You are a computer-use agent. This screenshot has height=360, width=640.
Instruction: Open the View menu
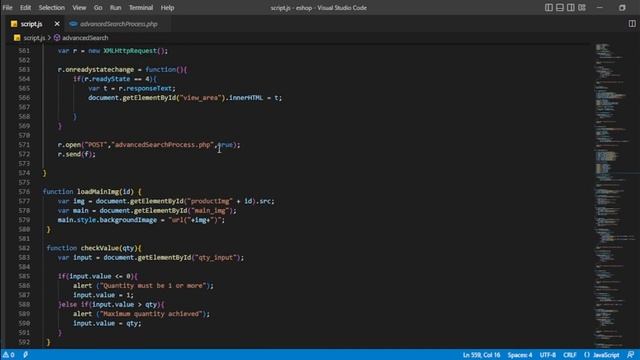tap(79, 8)
